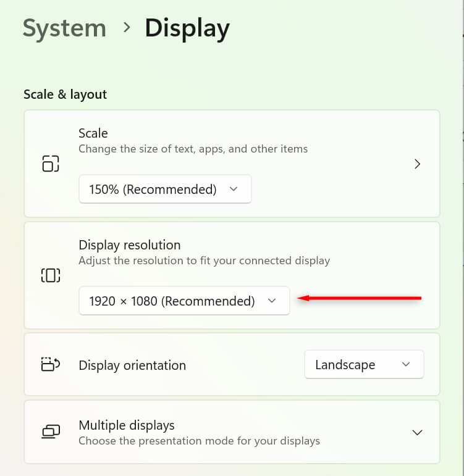Open the 1920 × 1080 (Recommended) resolution dropdown
The image size is (464, 476).
point(183,301)
